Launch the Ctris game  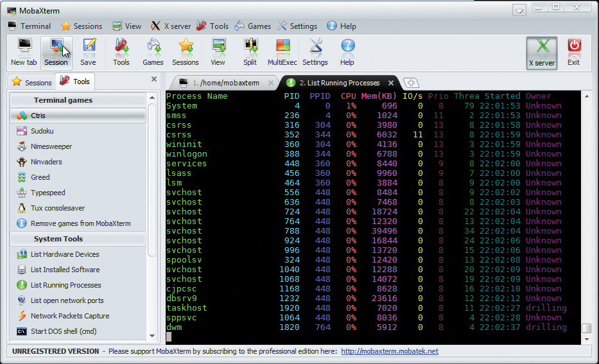coord(78,116)
